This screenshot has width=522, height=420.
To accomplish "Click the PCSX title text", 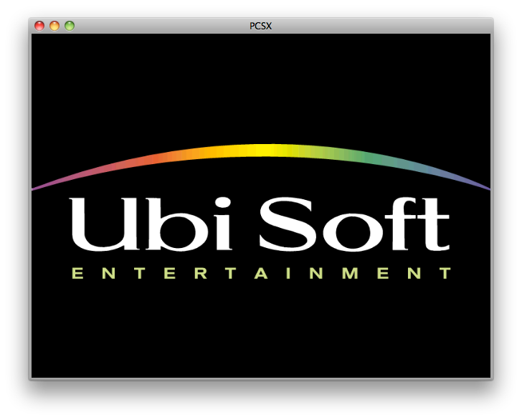I will (x=261, y=26).
